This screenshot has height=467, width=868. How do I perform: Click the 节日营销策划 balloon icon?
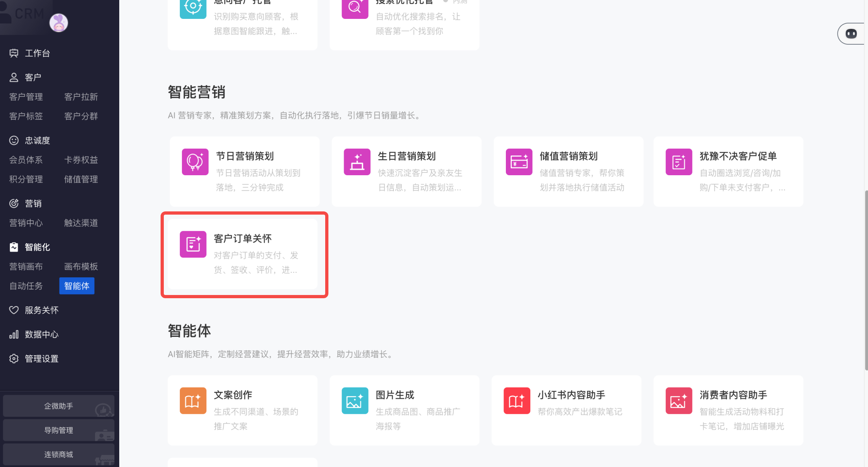195,162
